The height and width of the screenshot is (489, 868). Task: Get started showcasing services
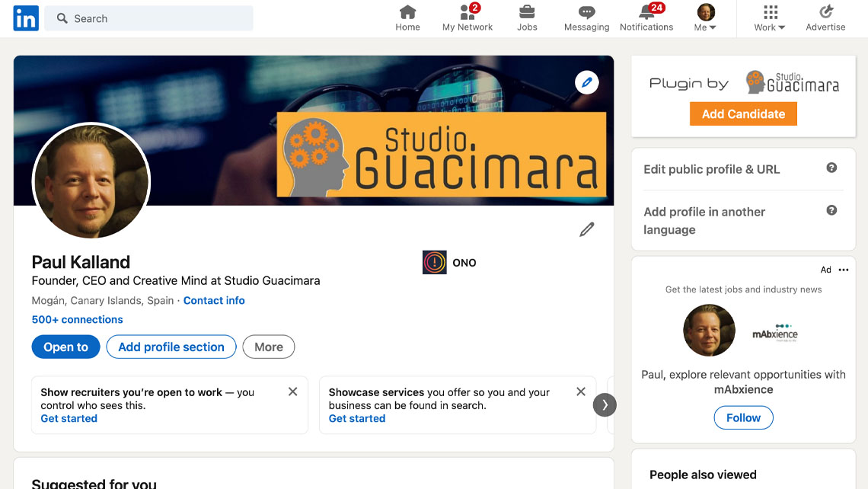click(357, 419)
